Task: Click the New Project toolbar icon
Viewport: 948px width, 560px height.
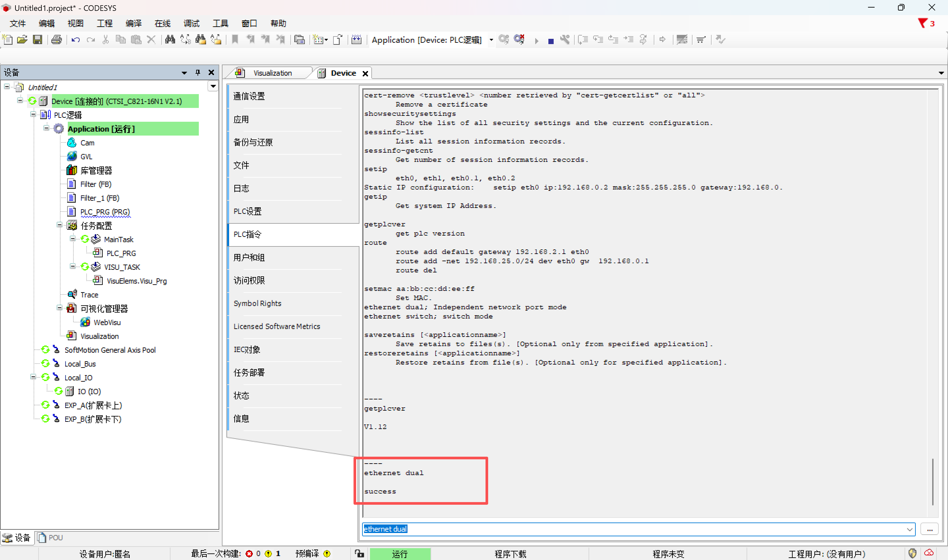Action: (8, 39)
